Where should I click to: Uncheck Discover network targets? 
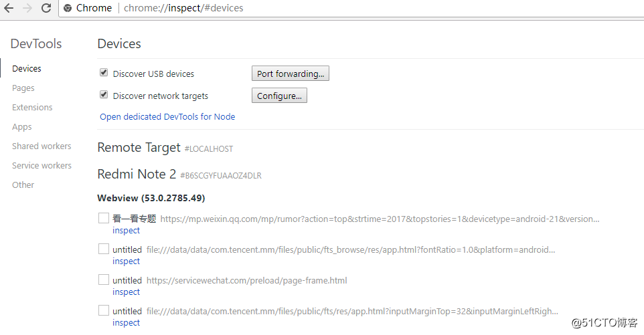pyautogui.click(x=104, y=95)
